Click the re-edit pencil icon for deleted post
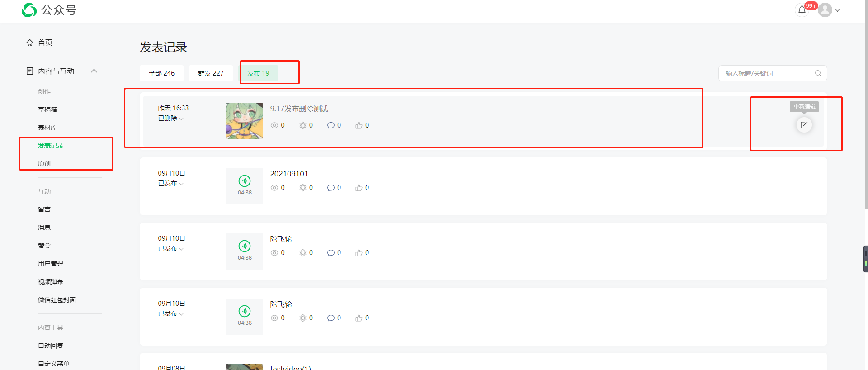This screenshot has width=868, height=370. [804, 125]
